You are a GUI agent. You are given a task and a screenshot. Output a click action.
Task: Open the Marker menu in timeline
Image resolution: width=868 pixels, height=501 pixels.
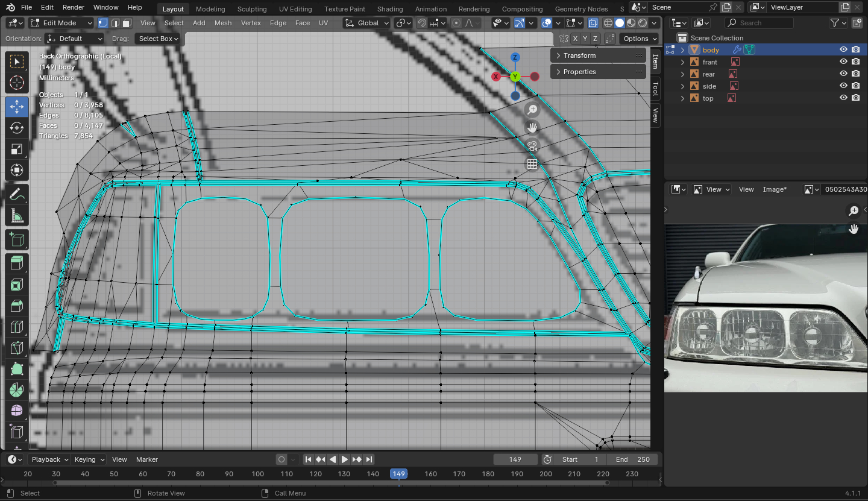point(147,459)
